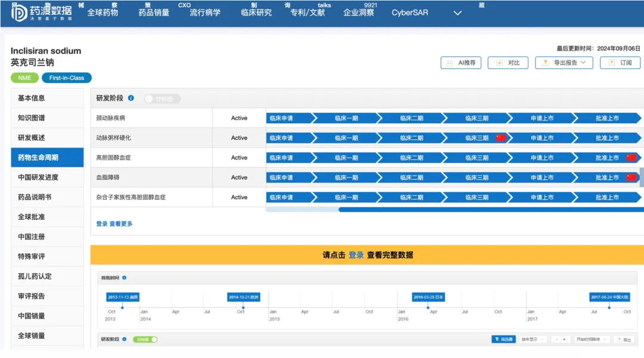Select 中国研发进度 in left sidebar
Screen dimensions: 644x358
click(38, 178)
